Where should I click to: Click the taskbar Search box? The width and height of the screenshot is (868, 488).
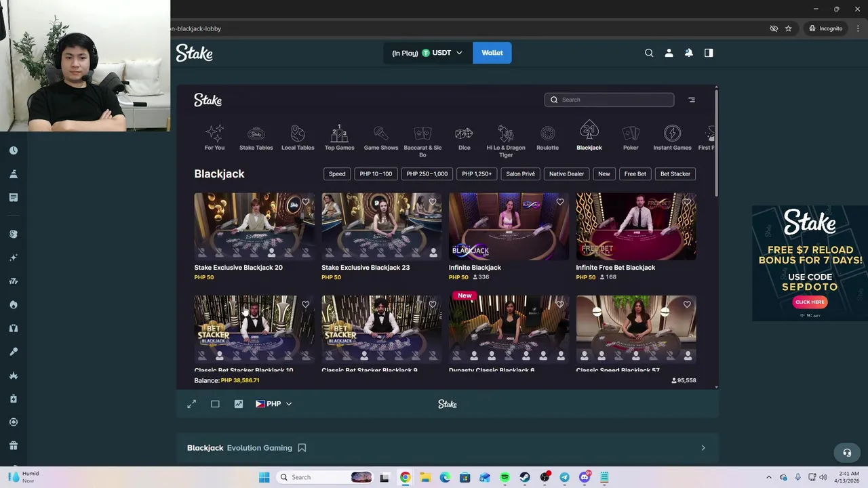(x=326, y=477)
